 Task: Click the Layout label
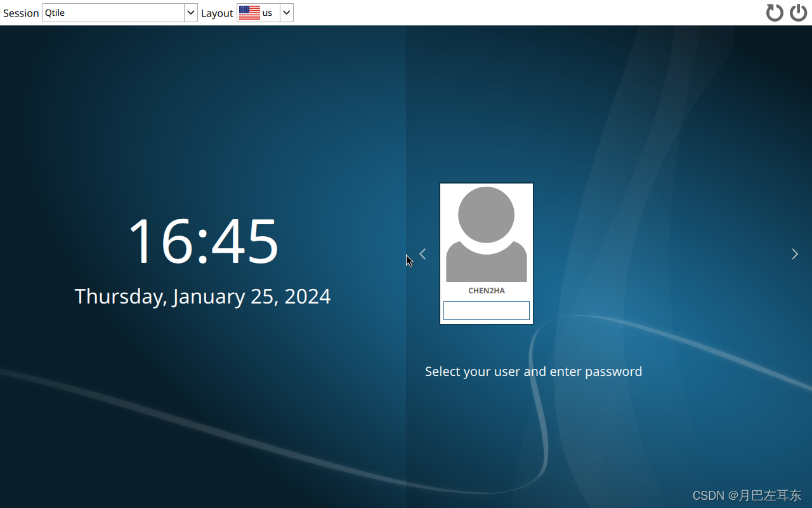(217, 13)
